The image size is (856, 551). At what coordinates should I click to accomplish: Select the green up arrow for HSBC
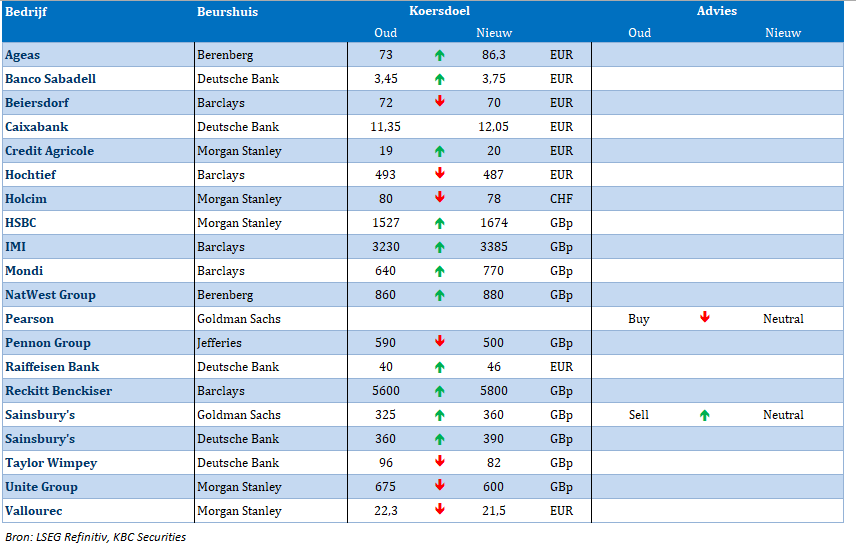[439, 223]
